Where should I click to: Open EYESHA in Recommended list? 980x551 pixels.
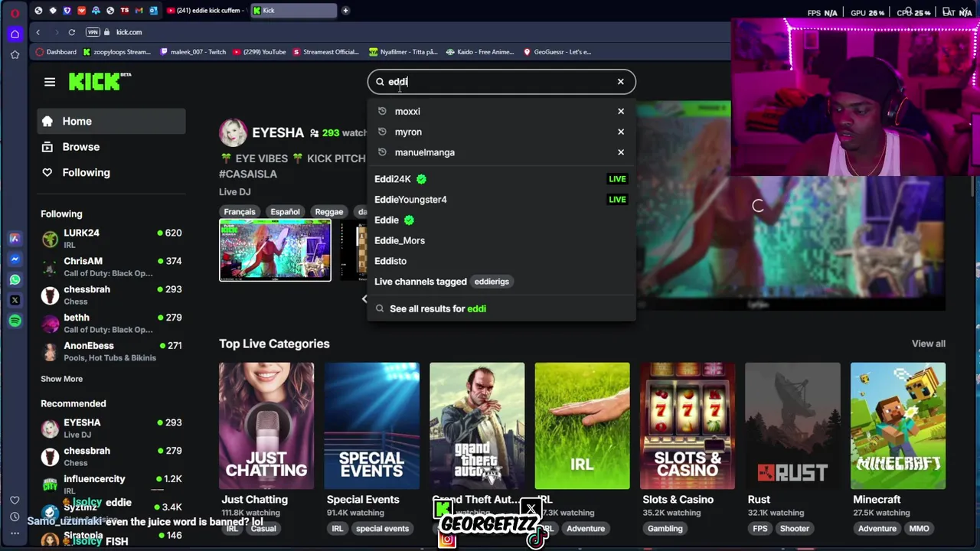[x=111, y=428]
